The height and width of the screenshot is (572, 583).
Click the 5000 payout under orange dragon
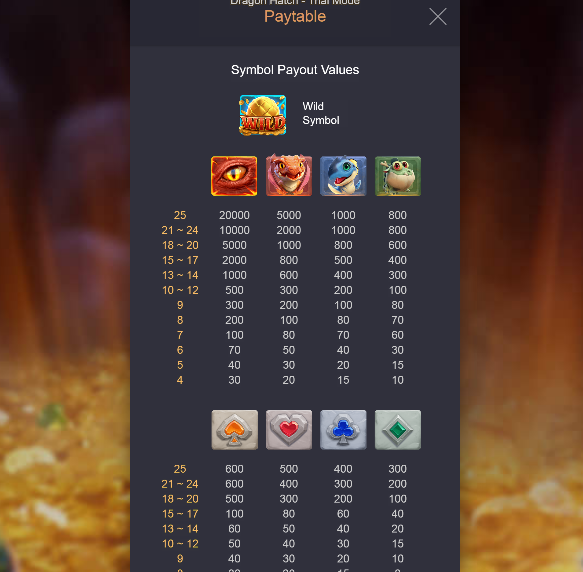pyautogui.click(x=289, y=215)
